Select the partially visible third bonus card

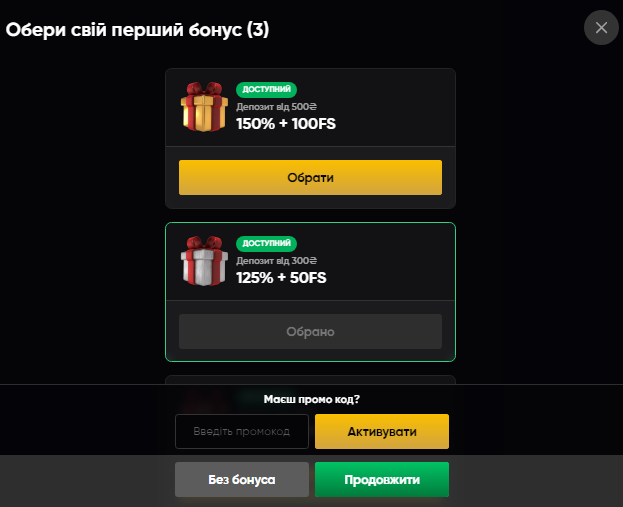point(310,379)
